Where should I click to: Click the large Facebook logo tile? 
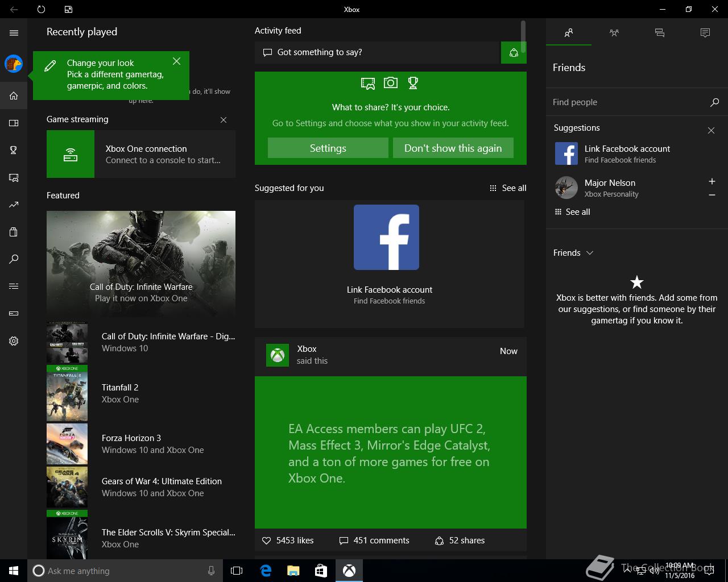tap(386, 237)
